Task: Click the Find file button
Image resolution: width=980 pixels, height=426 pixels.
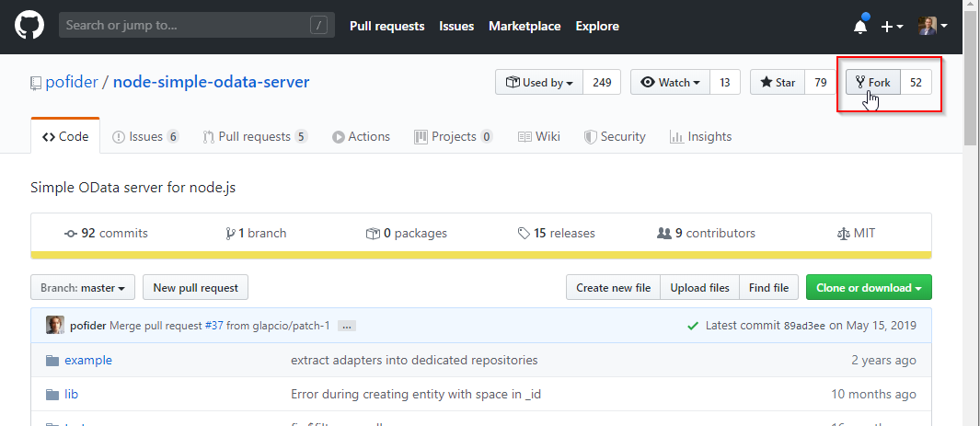Action: coord(768,288)
